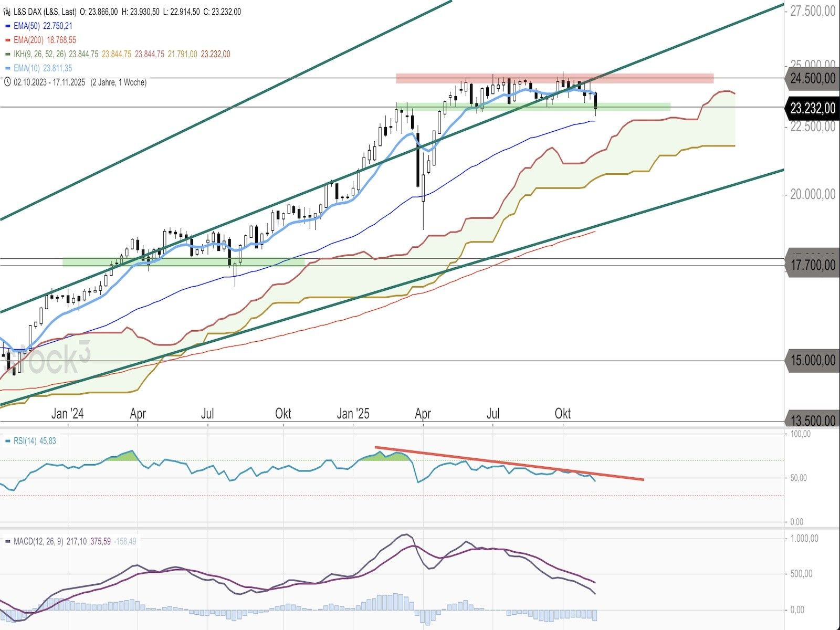Click the green IKH legend marker
Viewport: 840px width, 630px height.
point(7,54)
